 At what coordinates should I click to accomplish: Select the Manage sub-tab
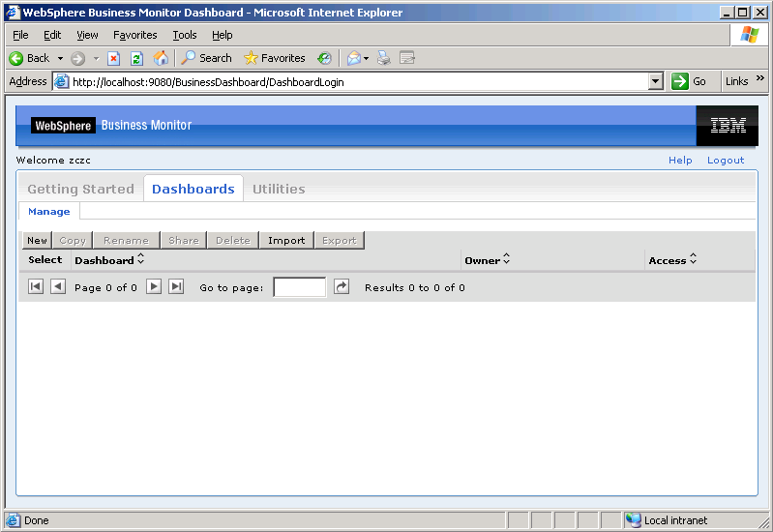[x=48, y=211]
